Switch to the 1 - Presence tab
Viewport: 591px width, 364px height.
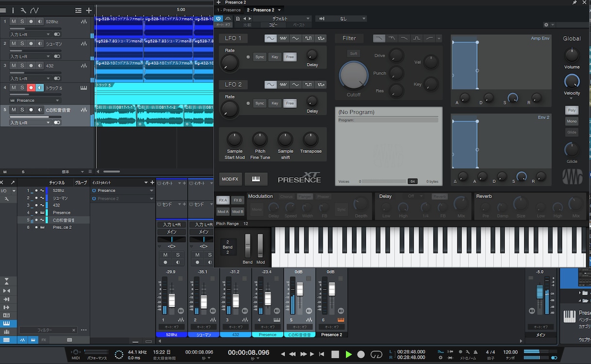click(x=229, y=10)
